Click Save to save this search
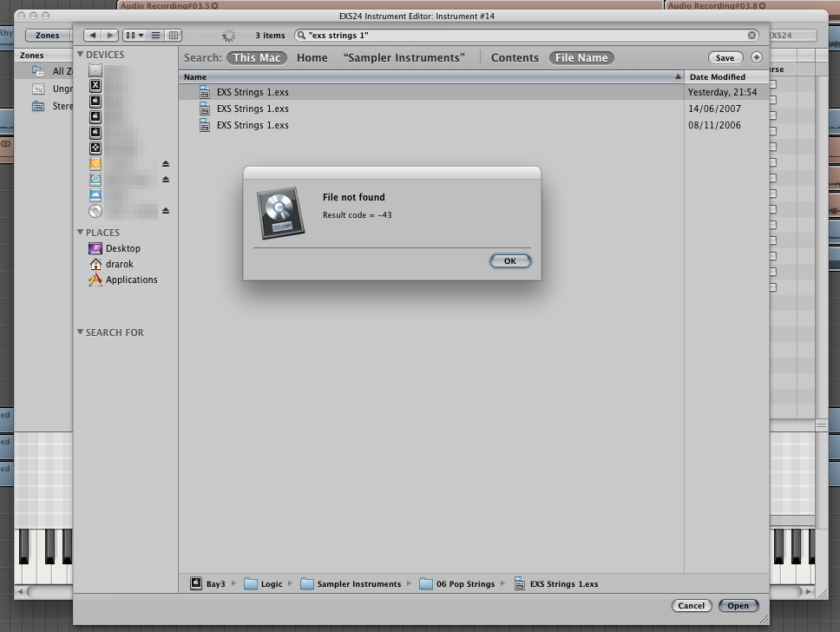The height and width of the screenshot is (632, 840). pyautogui.click(x=725, y=58)
